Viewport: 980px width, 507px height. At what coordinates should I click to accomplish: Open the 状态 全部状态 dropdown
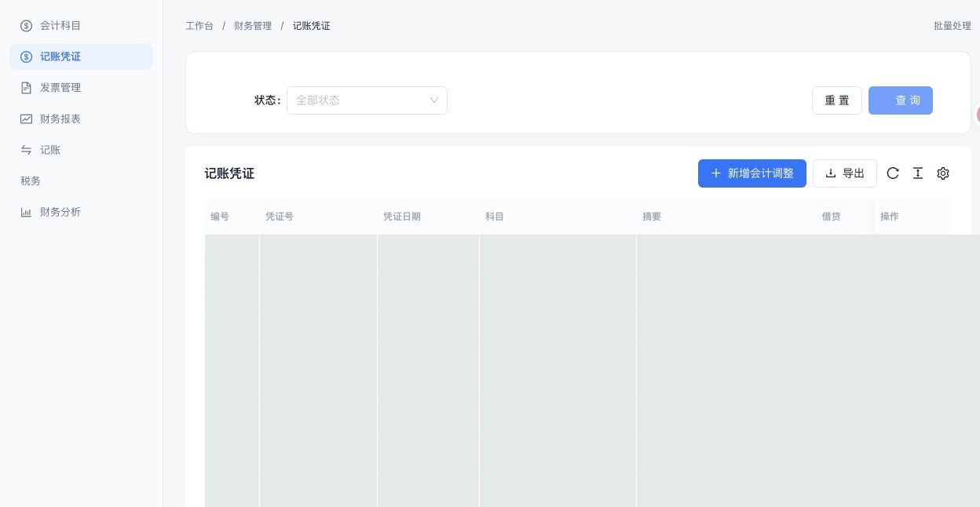tap(367, 100)
